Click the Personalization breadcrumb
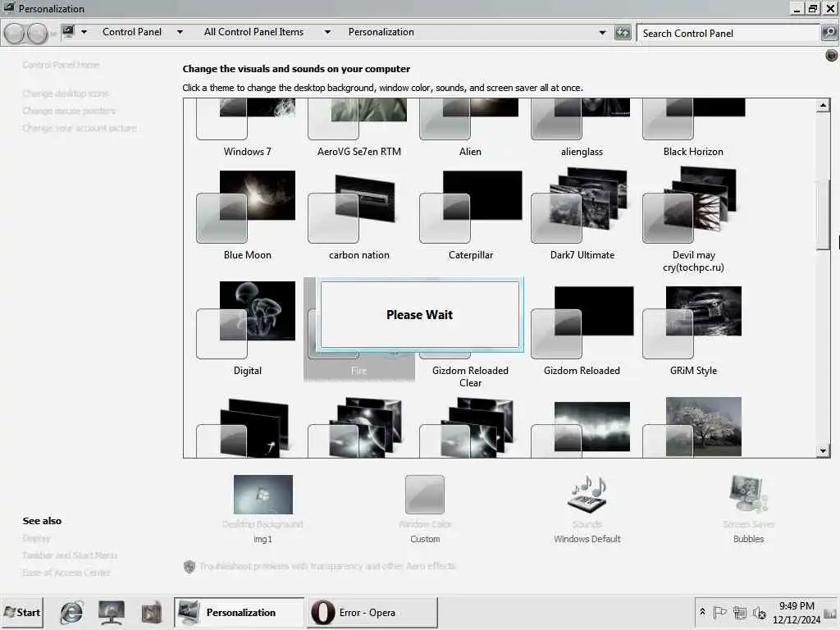The image size is (840, 630). coord(381,32)
